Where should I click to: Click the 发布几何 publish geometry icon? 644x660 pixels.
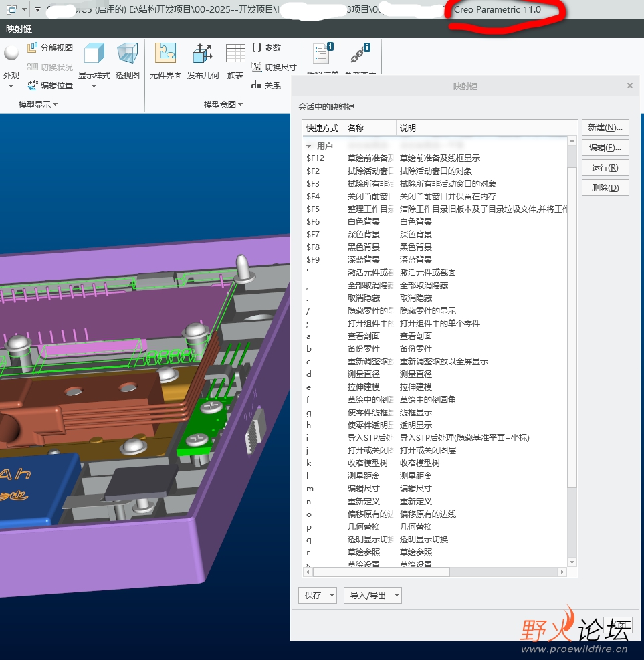point(203,53)
